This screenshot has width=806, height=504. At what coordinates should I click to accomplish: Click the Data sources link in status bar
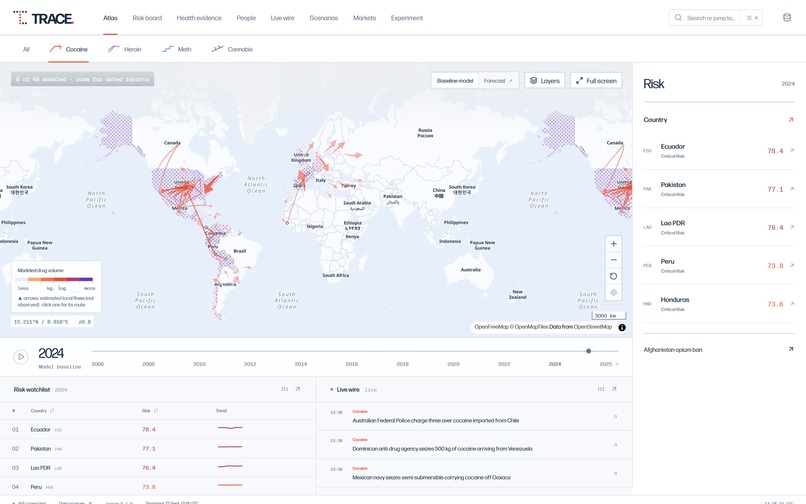[75, 502]
